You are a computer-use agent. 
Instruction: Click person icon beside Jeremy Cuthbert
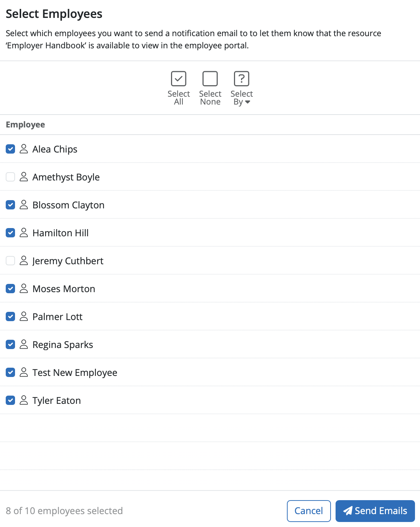point(24,261)
